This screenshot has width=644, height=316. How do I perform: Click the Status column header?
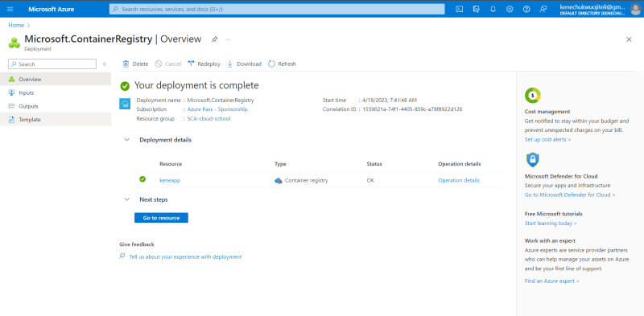[374, 164]
